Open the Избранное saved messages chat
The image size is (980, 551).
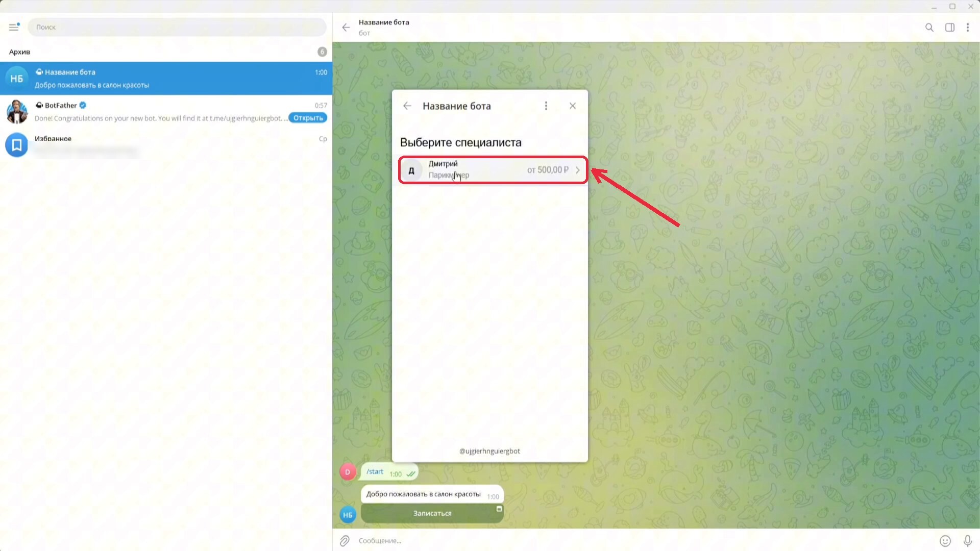(x=166, y=145)
